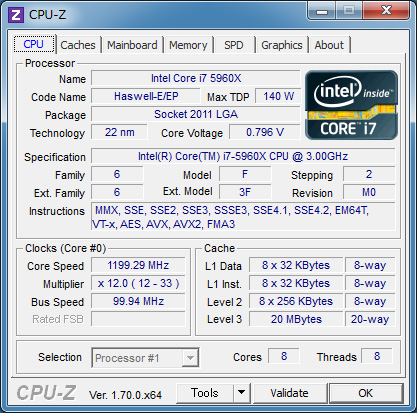Switch to the Caches tab
Image resolution: width=417 pixels, height=413 pixels.
(78, 45)
